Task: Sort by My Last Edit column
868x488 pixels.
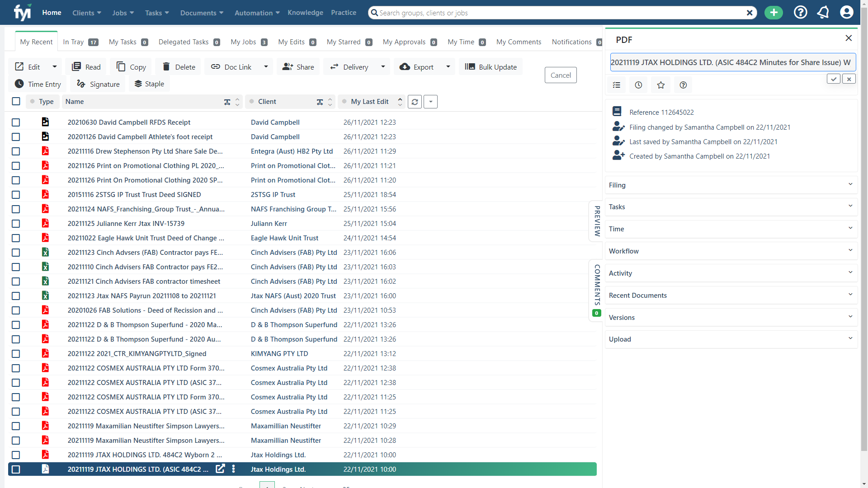Action: pyautogui.click(x=371, y=102)
